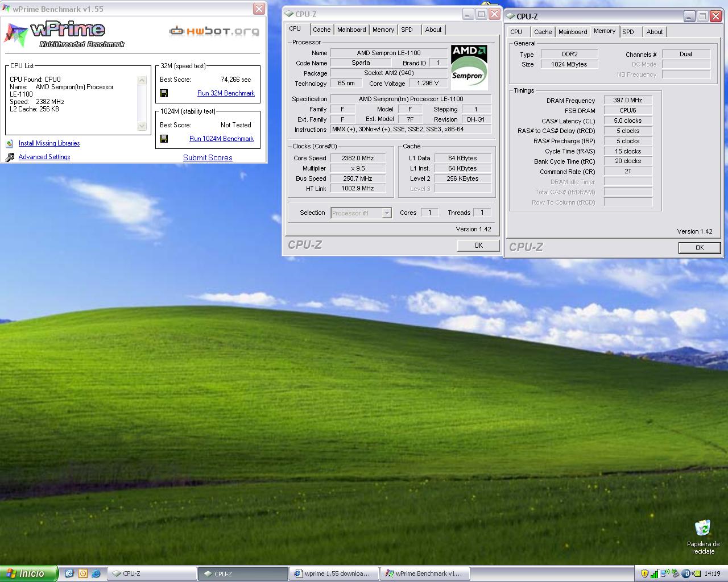Screen dimensions: 728x582
Task: Click the Level 2 cache 256 KBytes value
Action: [x=462, y=178]
